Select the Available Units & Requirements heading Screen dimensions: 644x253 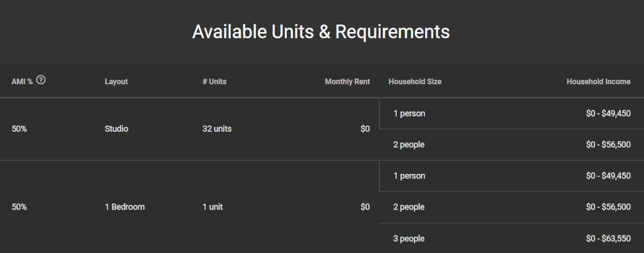(x=321, y=32)
